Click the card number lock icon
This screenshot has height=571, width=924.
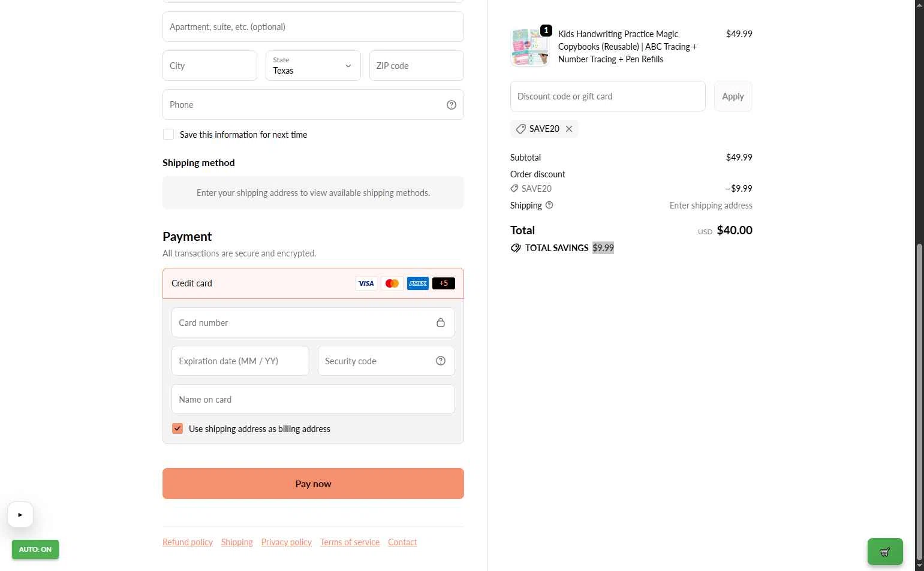pos(441,322)
